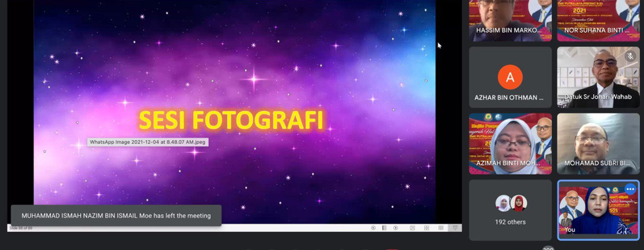
Task: Open the AZHAR BIN OTHMAN participant tile
Action: 510,78
